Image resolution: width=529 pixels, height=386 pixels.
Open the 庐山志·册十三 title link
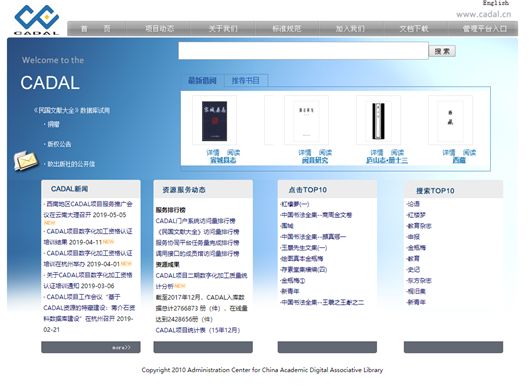pyautogui.click(x=387, y=160)
